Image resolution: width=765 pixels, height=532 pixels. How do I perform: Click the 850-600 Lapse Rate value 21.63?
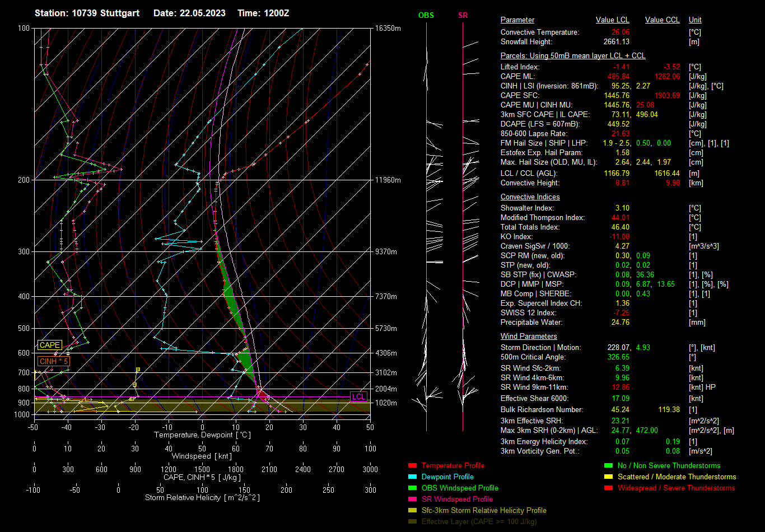click(621, 134)
